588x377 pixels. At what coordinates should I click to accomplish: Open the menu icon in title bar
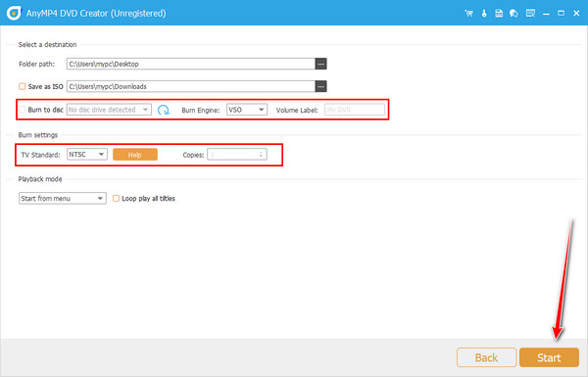[x=530, y=13]
